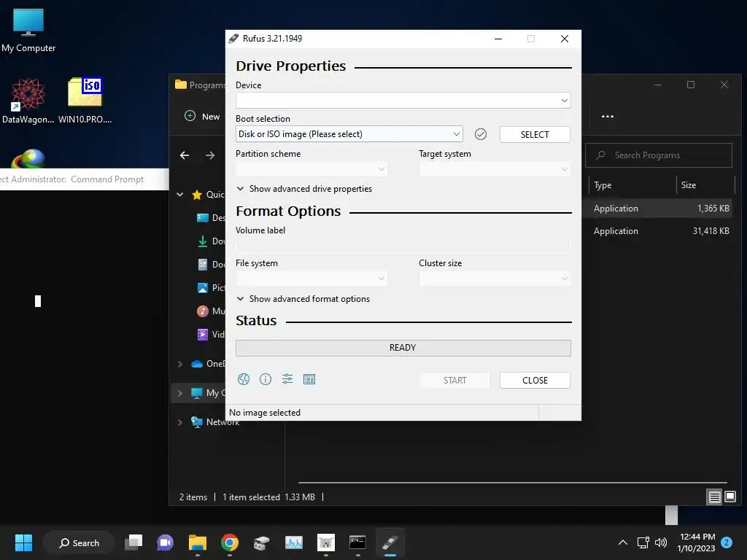747x560 pixels.
Task: Click Search Programs field in Explorer
Action: pos(659,155)
